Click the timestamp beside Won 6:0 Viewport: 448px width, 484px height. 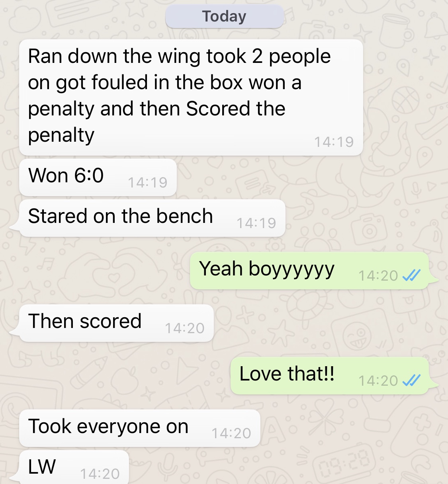click(x=147, y=182)
